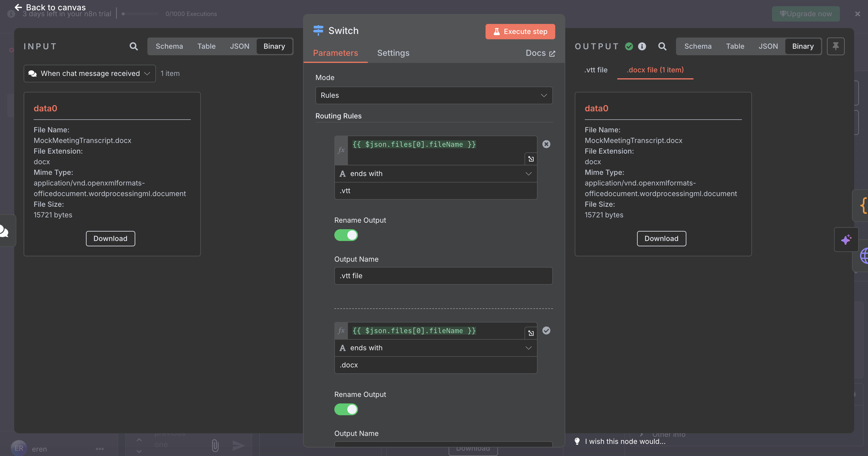This screenshot has width=868, height=456.
Task: Search data in the OUTPUT panel
Action: 662,46
